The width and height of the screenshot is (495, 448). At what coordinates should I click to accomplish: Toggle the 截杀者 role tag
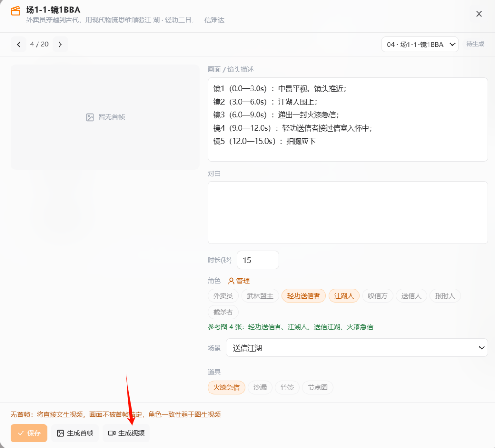pos(223,312)
